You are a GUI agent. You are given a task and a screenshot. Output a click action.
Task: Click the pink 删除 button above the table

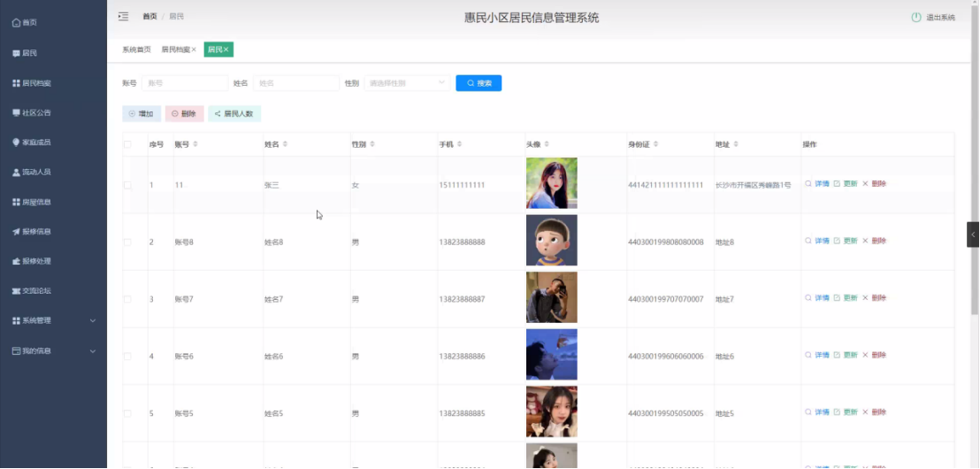[x=184, y=114]
